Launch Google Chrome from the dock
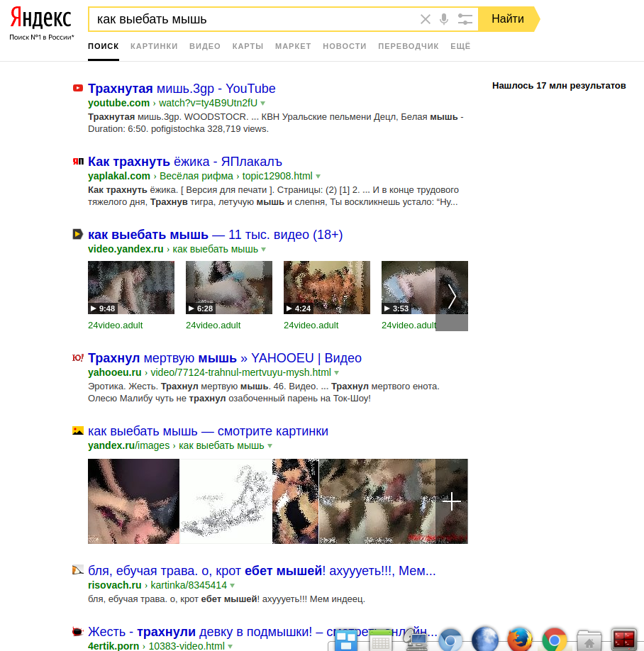The image size is (644, 651). tap(555, 640)
